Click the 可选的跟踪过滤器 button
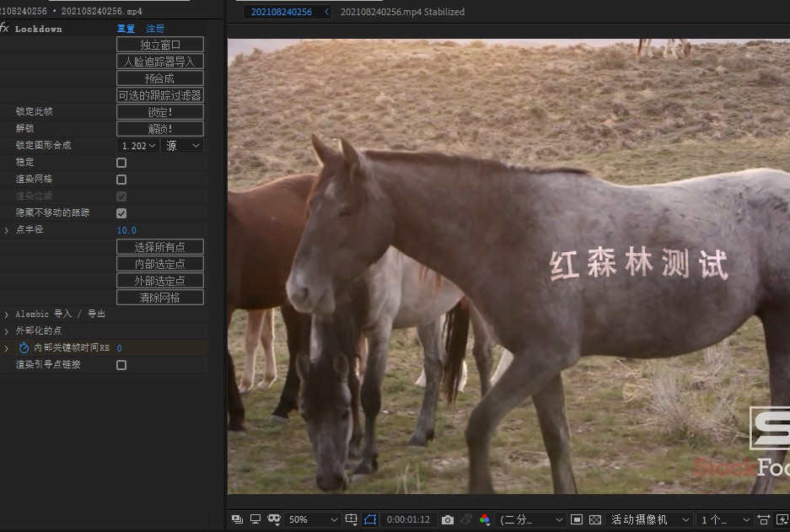Viewport: 790px width, 532px height. [x=160, y=95]
